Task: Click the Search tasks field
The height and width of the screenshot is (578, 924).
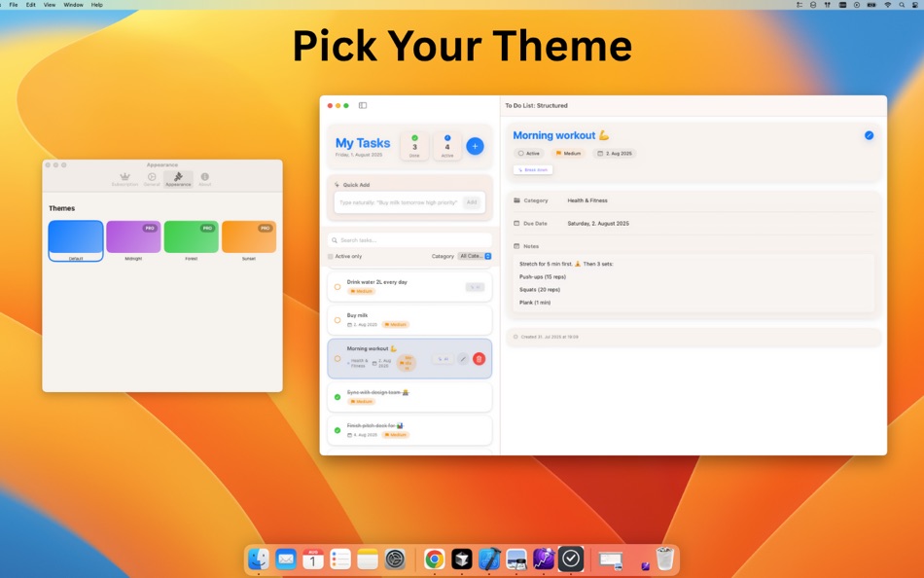Action: (x=409, y=240)
